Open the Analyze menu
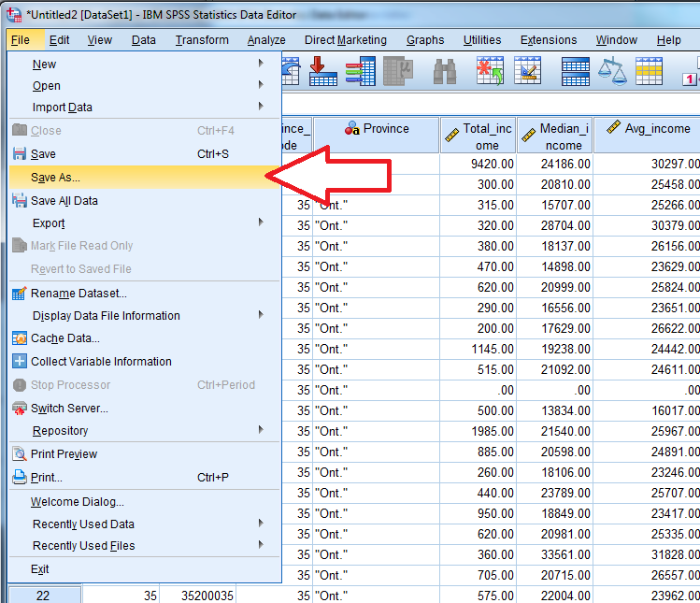700x603 pixels. [x=266, y=40]
